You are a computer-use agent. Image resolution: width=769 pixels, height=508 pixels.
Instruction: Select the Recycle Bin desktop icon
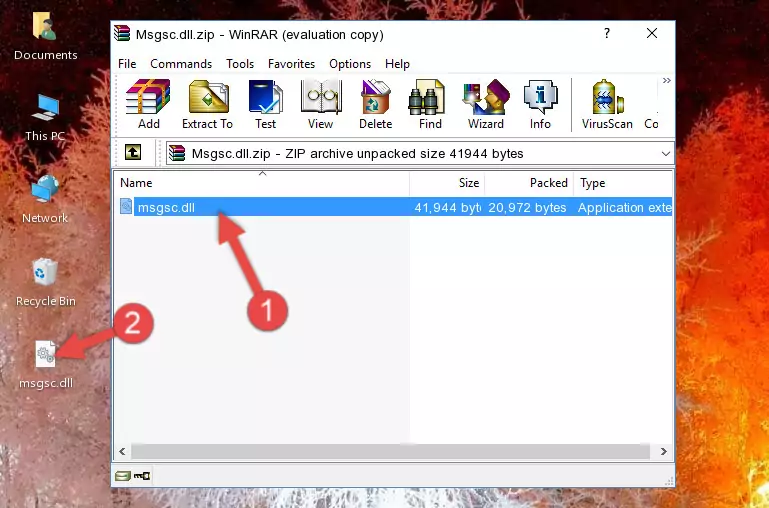(46, 283)
